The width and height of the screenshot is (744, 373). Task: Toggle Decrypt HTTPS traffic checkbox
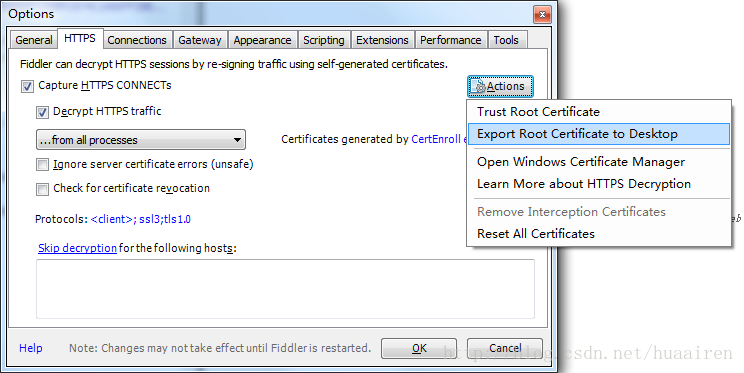tap(42, 112)
